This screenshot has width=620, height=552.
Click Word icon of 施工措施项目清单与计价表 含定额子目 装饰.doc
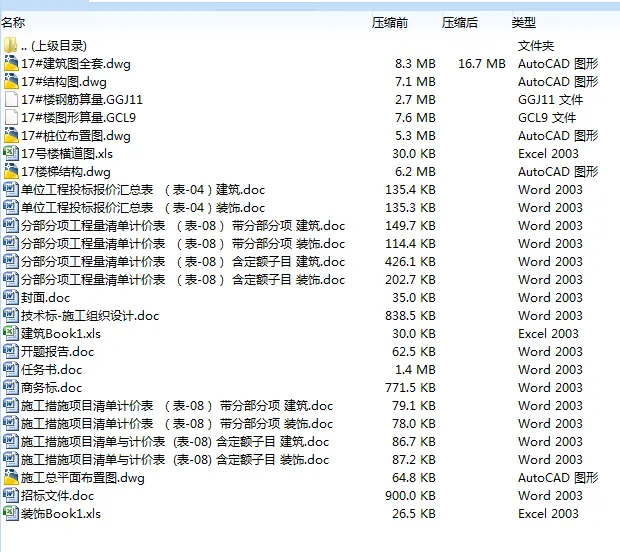(x=11, y=459)
